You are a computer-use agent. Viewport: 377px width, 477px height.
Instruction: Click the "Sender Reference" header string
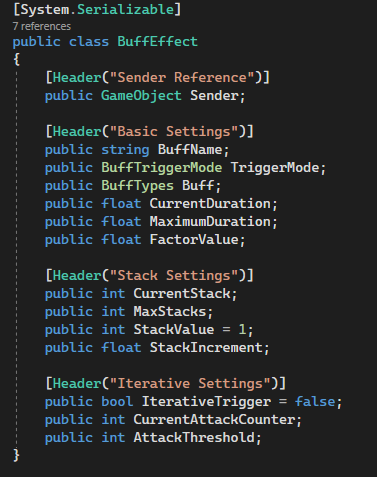coord(182,78)
